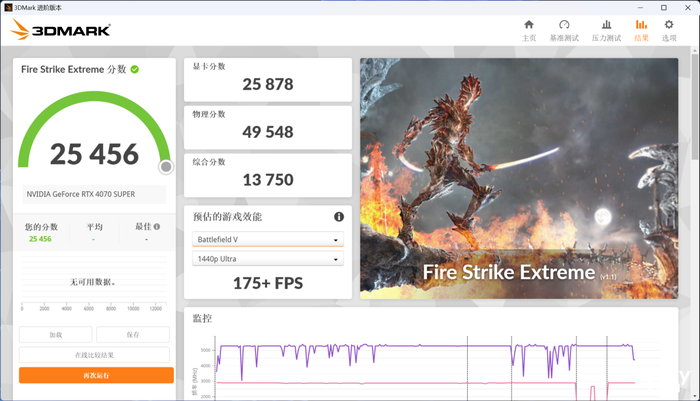Open the Home (主页) tab icon

point(529,25)
